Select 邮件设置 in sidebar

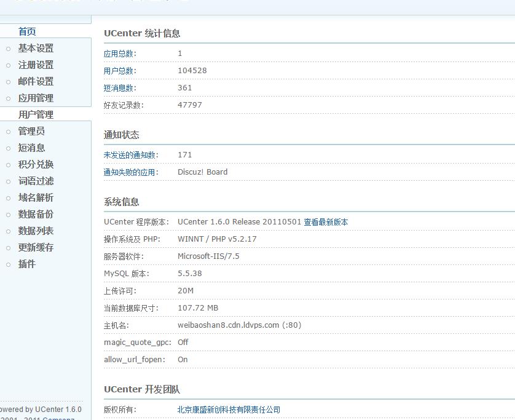(x=36, y=82)
